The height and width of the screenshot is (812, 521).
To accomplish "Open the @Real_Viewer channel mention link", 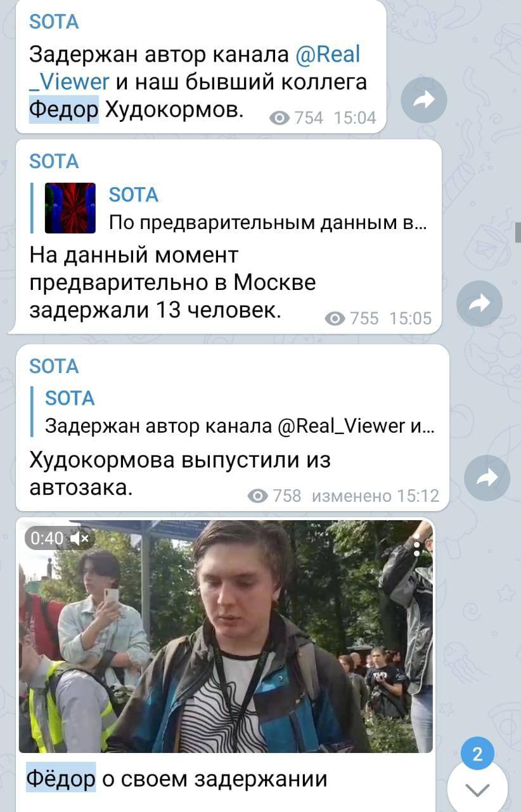I will [195, 68].
